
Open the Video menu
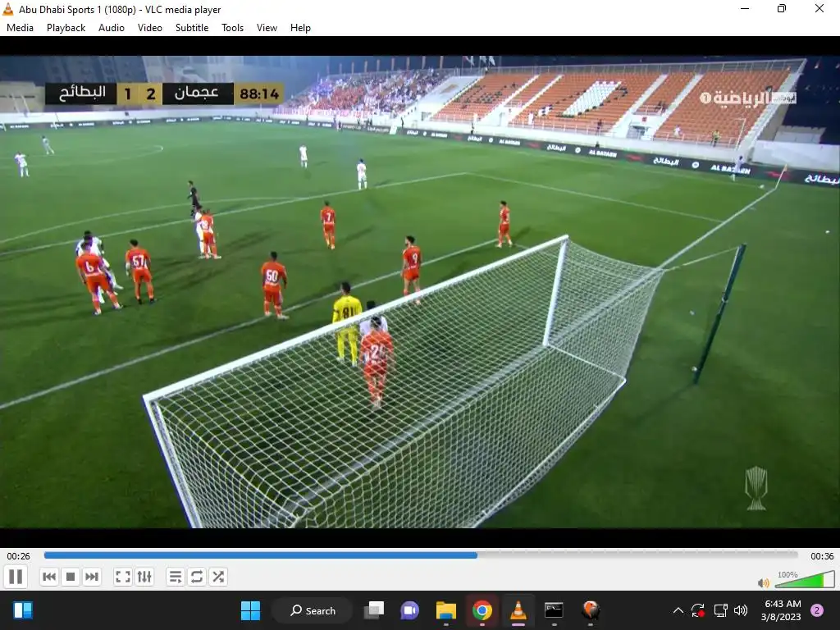pos(150,28)
